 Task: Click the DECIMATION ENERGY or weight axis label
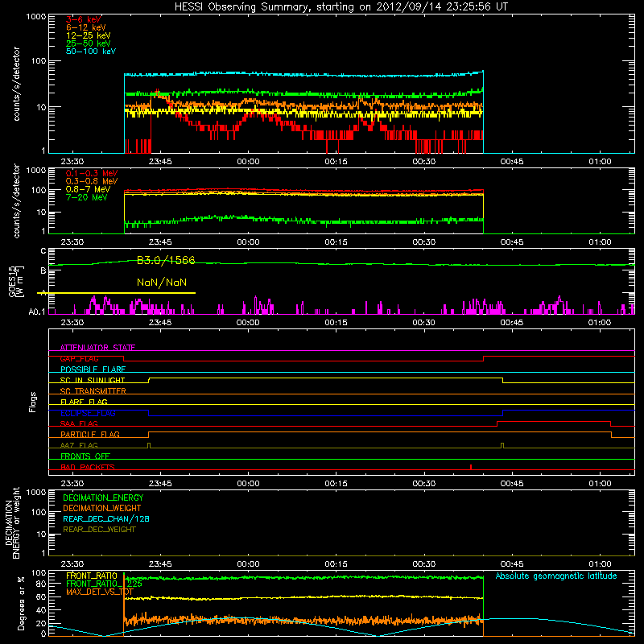[12, 522]
